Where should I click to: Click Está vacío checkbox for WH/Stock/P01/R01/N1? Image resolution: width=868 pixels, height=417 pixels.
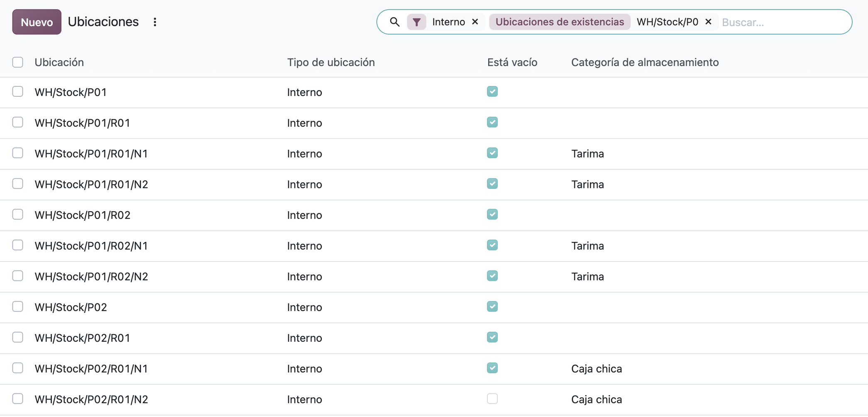492,153
